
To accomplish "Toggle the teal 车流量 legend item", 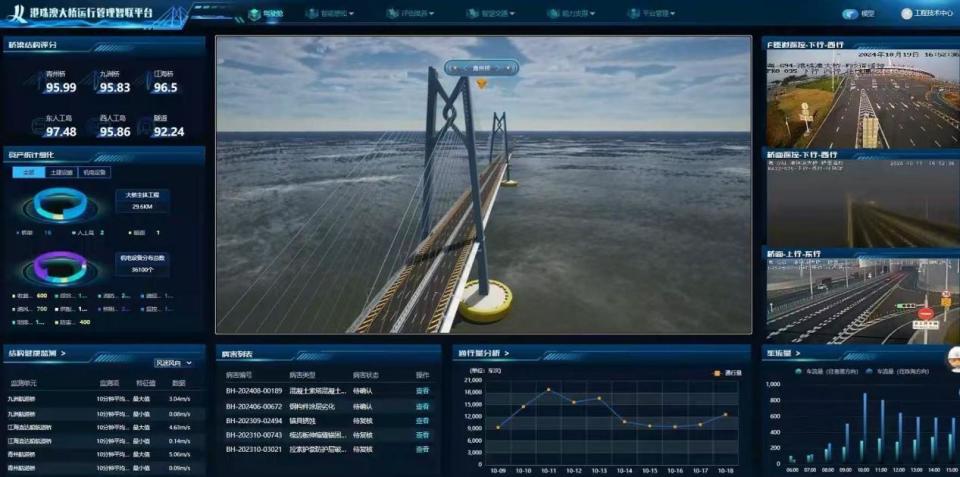I will (827, 371).
